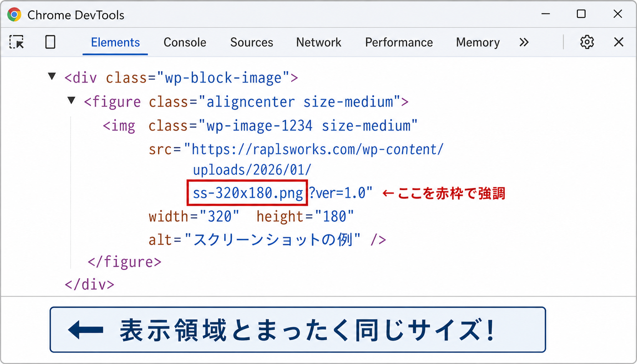Select the ss-320x180.png filename
637x364 pixels.
(248, 193)
